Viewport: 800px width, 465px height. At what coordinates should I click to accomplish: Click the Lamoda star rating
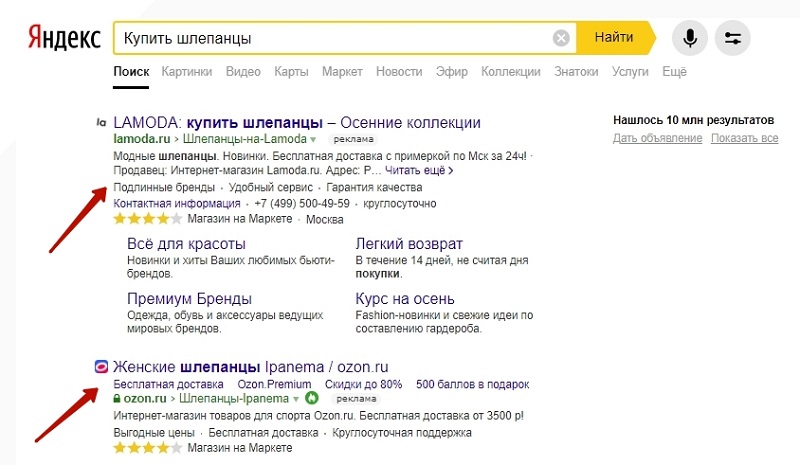[147, 219]
